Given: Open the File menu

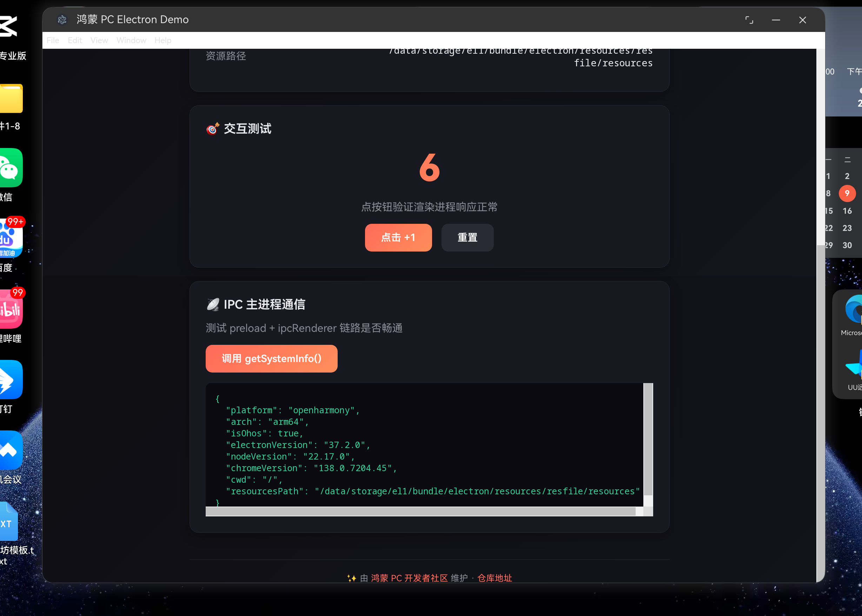Looking at the screenshot, I should click(53, 40).
